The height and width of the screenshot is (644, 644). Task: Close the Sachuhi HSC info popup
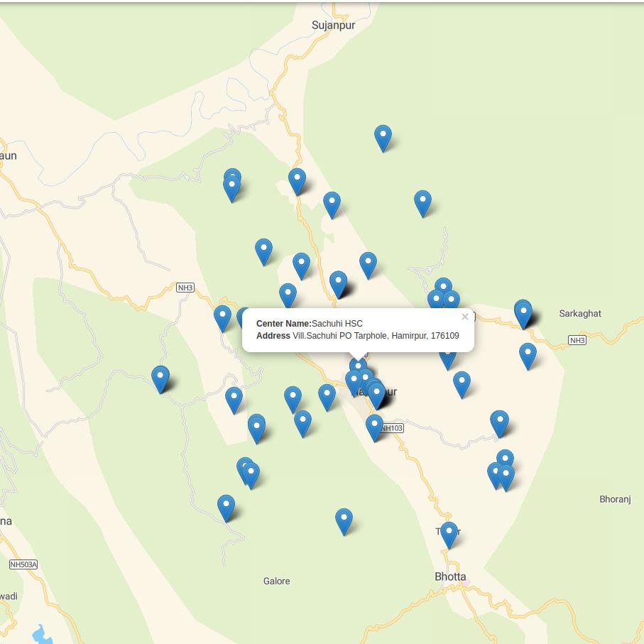tap(465, 317)
